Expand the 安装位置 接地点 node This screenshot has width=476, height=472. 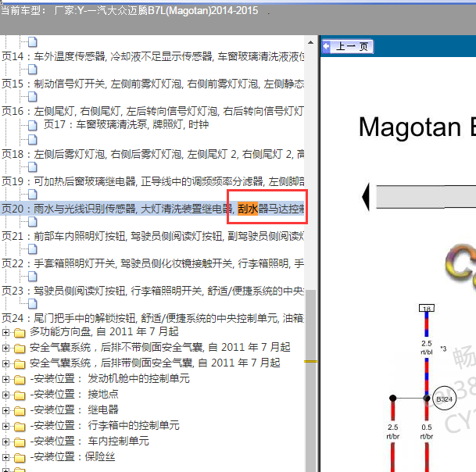pyautogui.click(x=5, y=395)
